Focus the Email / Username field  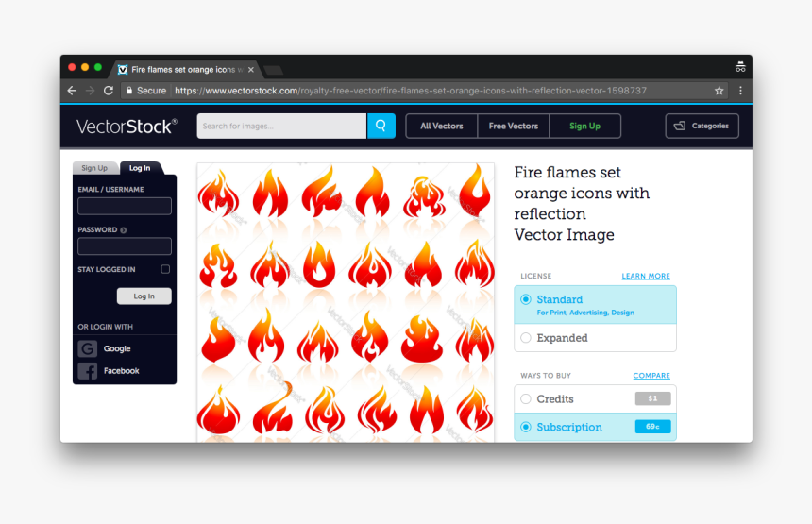125,206
